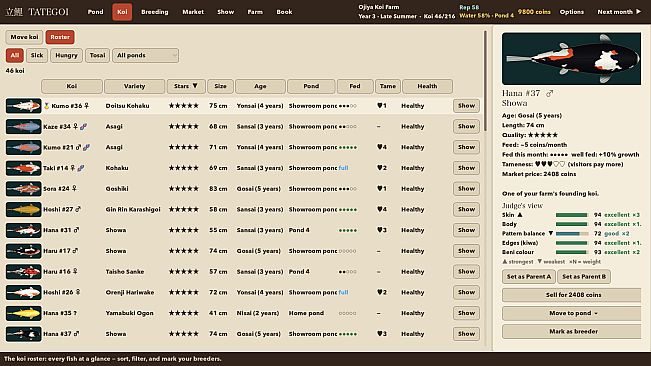Click the male symbol in Hana #37 detail panel

coord(549,93)
